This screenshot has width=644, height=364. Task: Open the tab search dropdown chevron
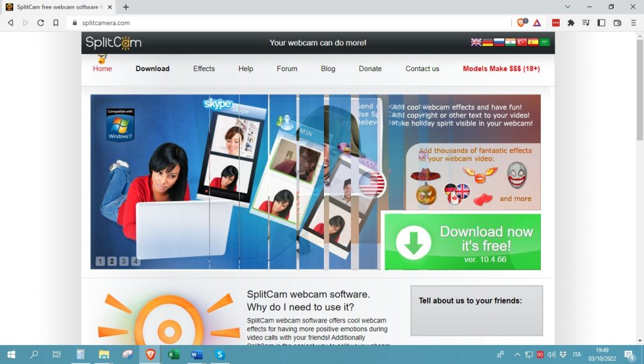pos(568,7)
